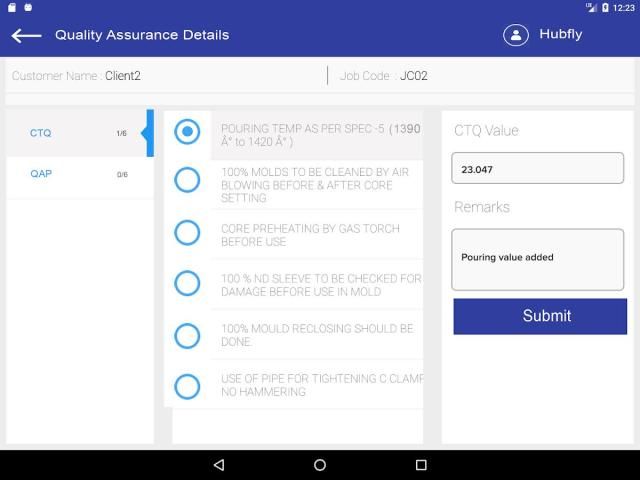Click the Hubfly username label
The height and width of the screenshot is (480, 640).
click(560, 35)
